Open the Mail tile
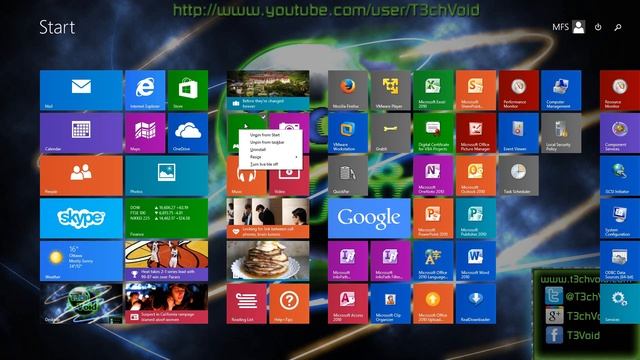 click(81, 90)
